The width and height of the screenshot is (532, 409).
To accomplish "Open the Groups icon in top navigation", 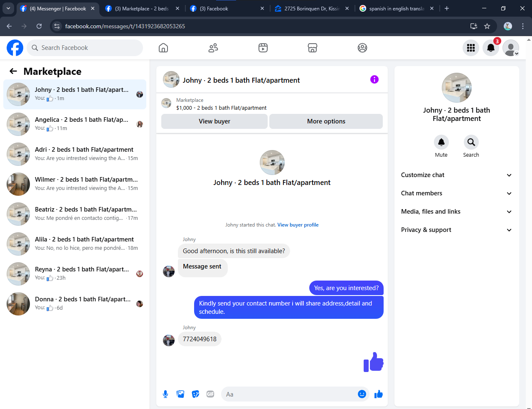I will [x=362, y=48].
